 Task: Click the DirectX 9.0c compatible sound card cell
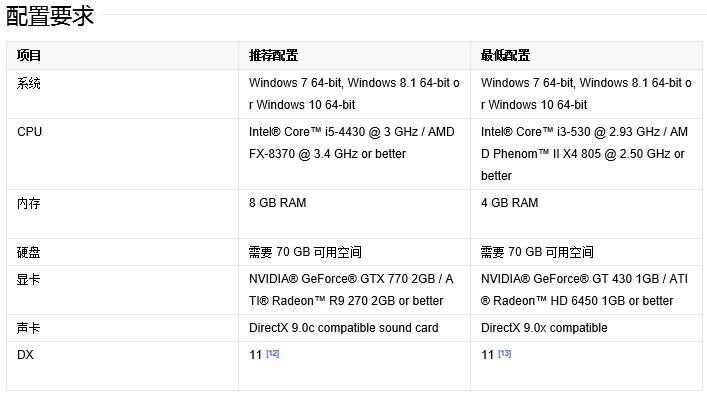tap(354, 328)
